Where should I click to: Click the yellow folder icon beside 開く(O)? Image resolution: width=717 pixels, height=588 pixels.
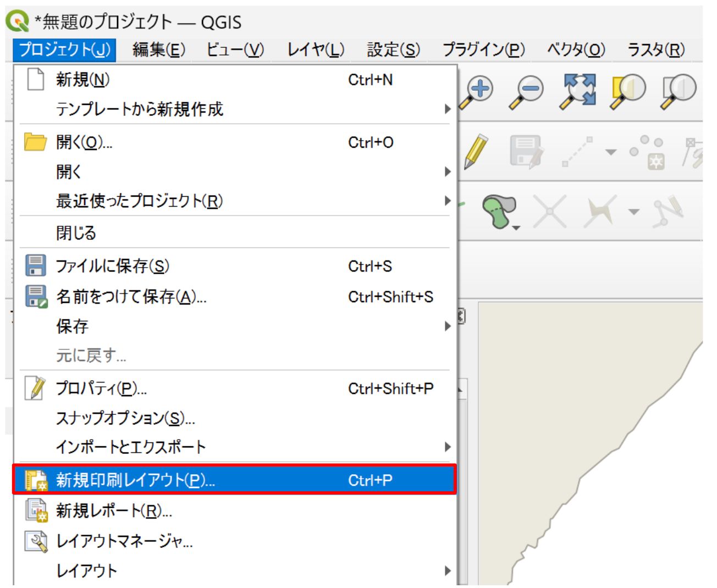(36, 142)
